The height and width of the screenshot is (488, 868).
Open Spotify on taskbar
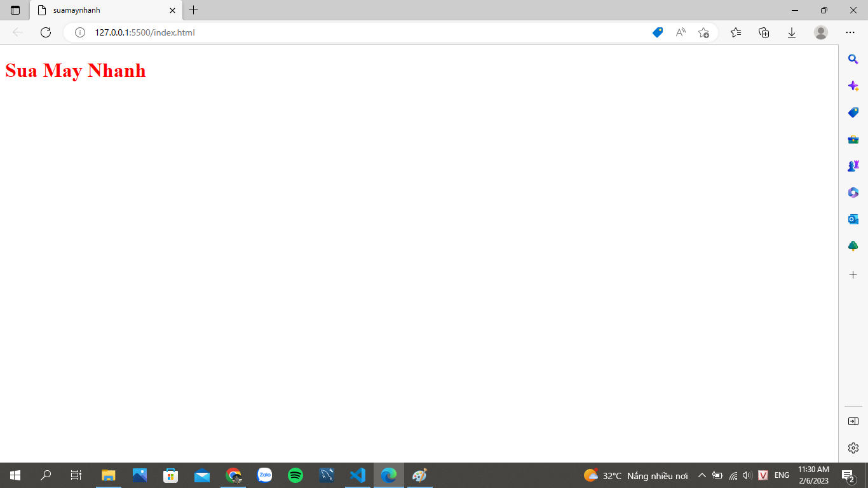click(x=295, y=475)
